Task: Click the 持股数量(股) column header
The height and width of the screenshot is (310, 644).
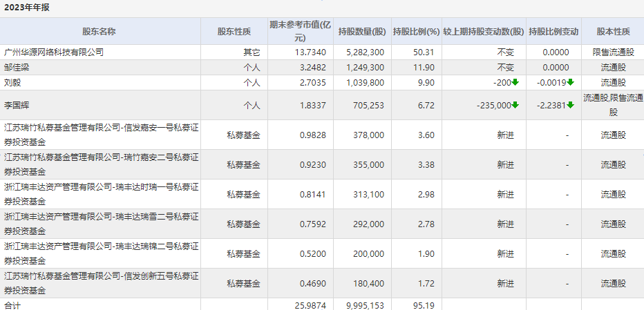Action: 362,32
